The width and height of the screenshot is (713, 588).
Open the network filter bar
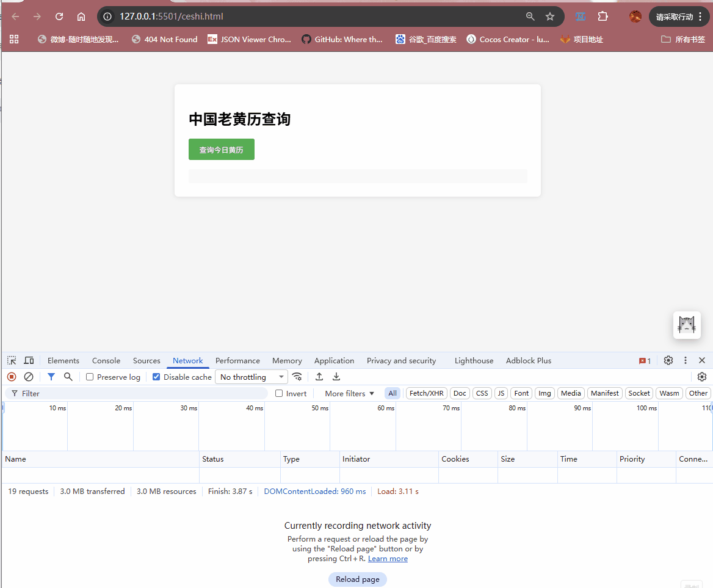tap(51, 377)
